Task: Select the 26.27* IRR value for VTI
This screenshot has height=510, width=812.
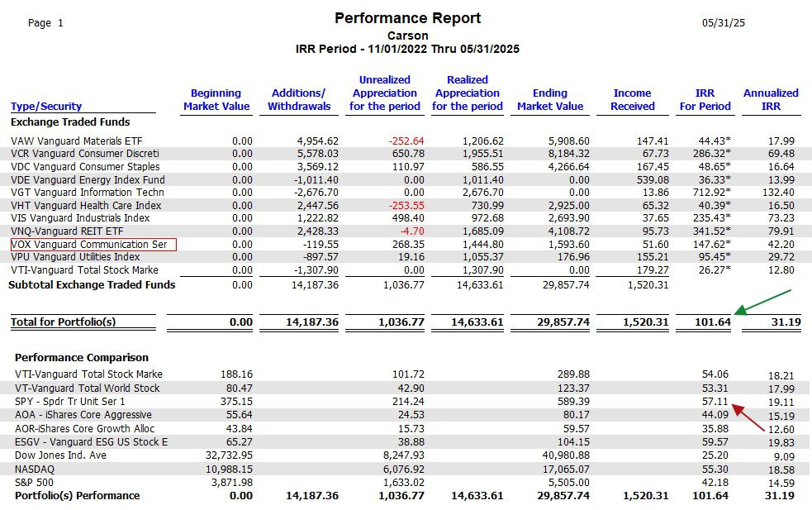Action: 715,270
